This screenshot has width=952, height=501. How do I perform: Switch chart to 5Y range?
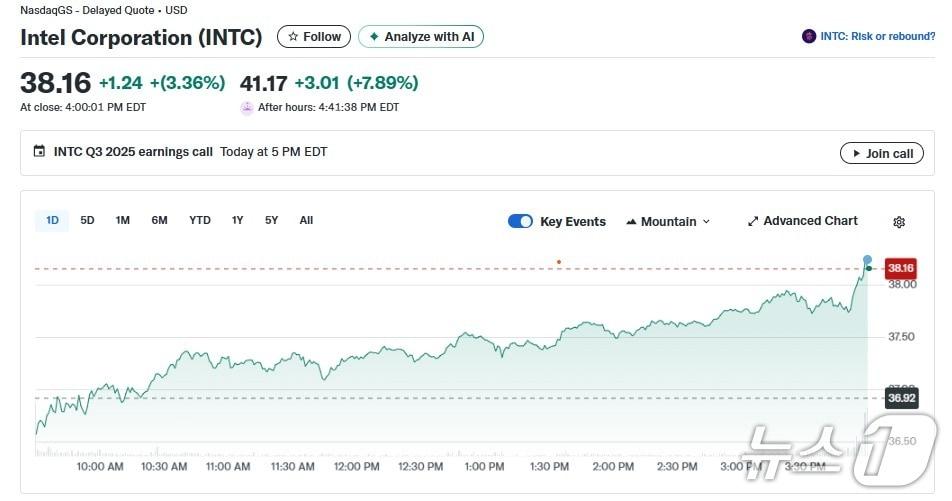[x=271, y=220]
